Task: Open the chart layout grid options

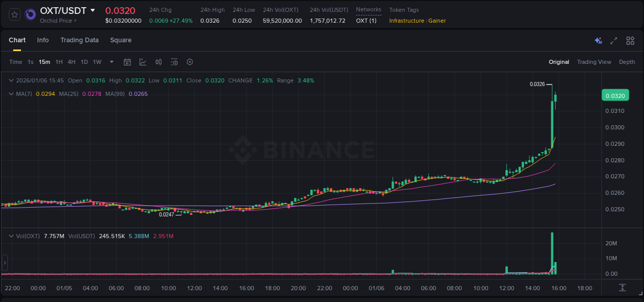Action: coord(630,40)
